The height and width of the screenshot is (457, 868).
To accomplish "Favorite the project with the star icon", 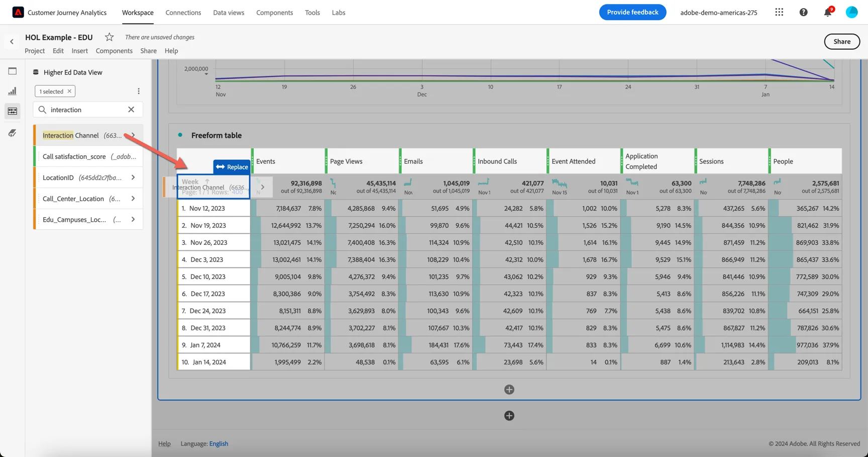I will click(109, 37).
